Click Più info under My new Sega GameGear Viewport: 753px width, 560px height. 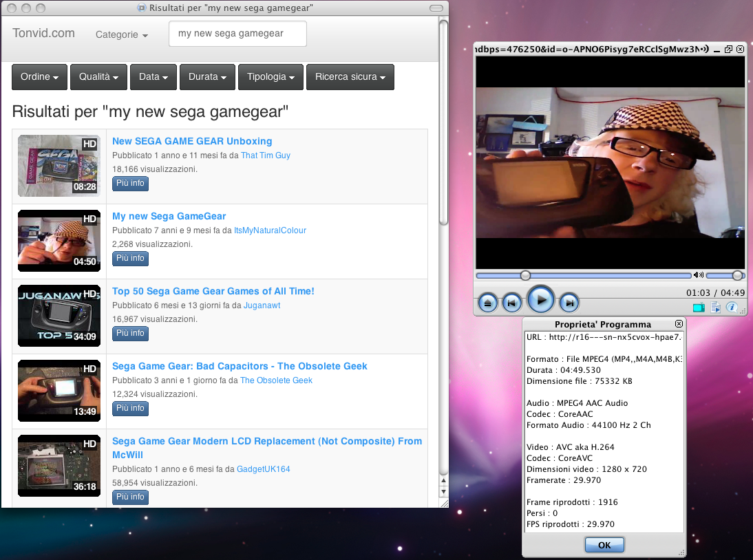130,258
